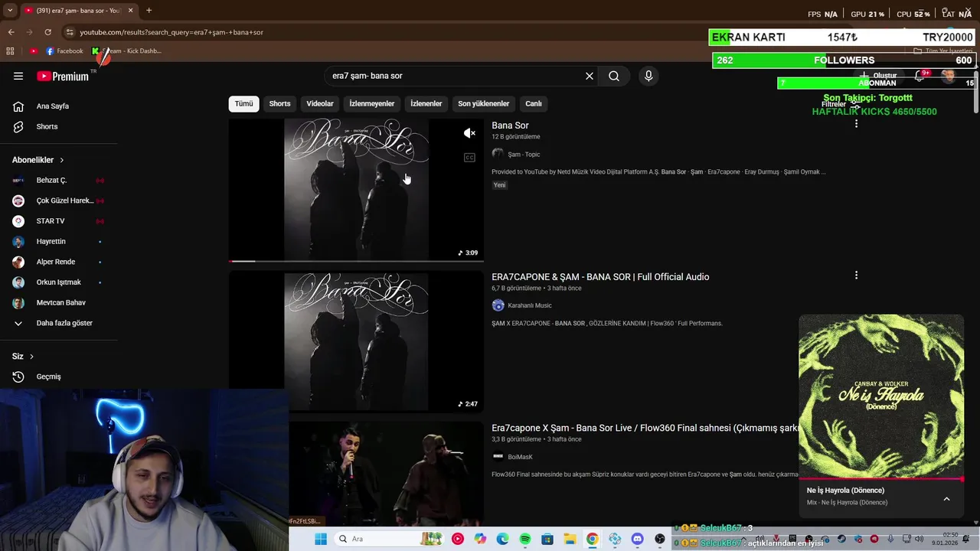
Task: Open Şam - Topic channel avatar
Action: click(x=498, y=154)
